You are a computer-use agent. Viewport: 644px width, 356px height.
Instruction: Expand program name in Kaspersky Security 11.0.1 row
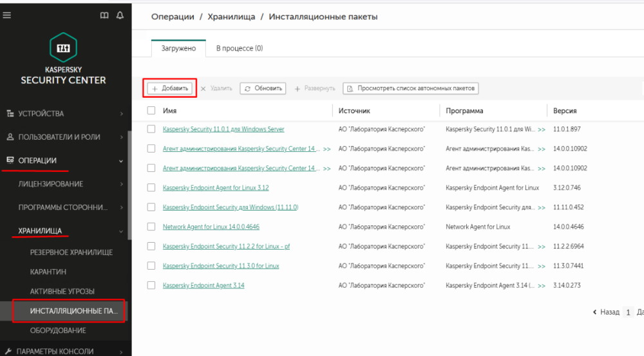click(542, 129)
